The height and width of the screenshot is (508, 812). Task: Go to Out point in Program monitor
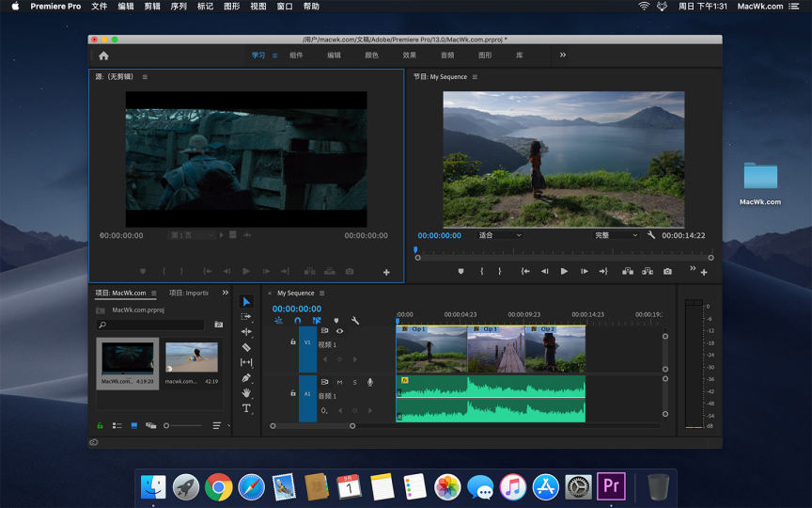click(x=603, y=271)
